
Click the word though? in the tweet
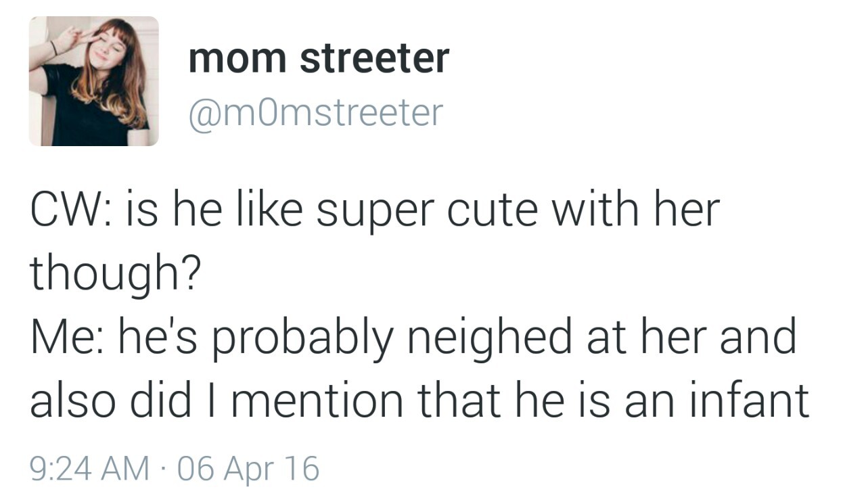click(114, 273)
